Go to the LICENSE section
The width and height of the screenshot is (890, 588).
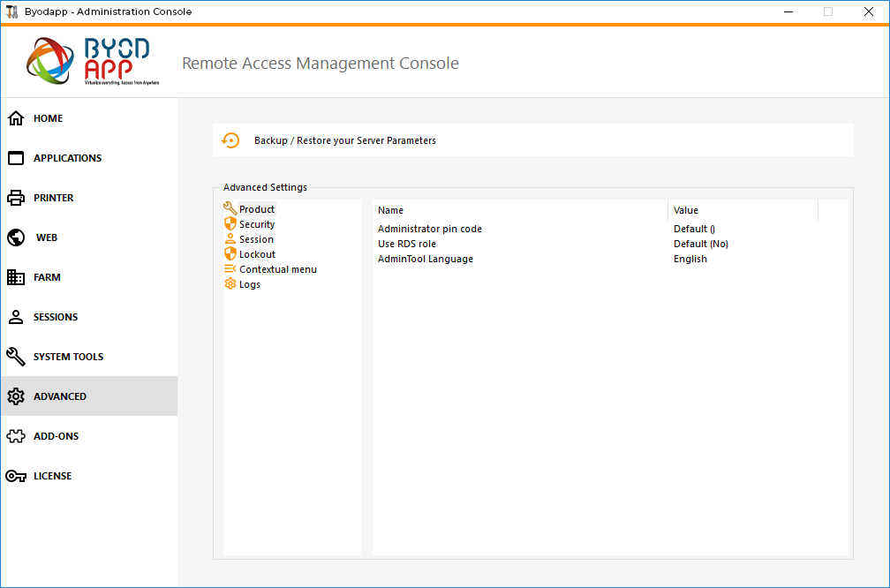(89, 476)
